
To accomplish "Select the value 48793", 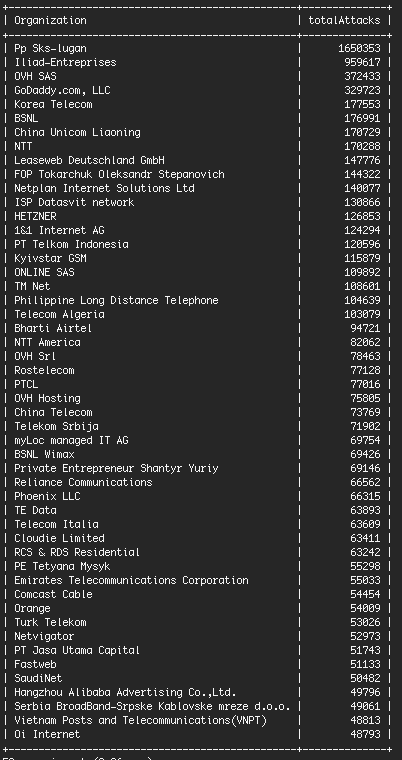I will tap(366, 735).
